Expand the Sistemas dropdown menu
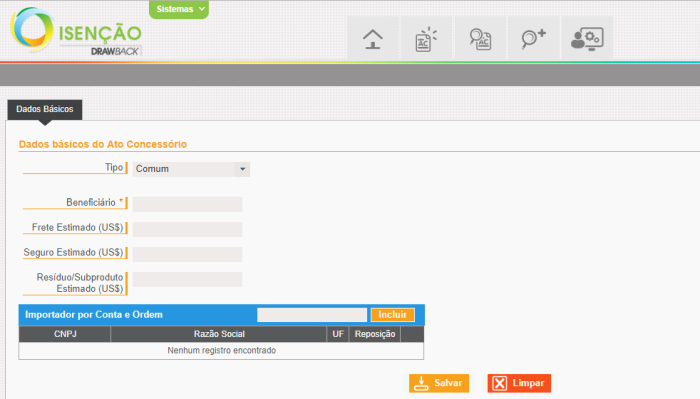The image size is (700, 399). point(179,9)
